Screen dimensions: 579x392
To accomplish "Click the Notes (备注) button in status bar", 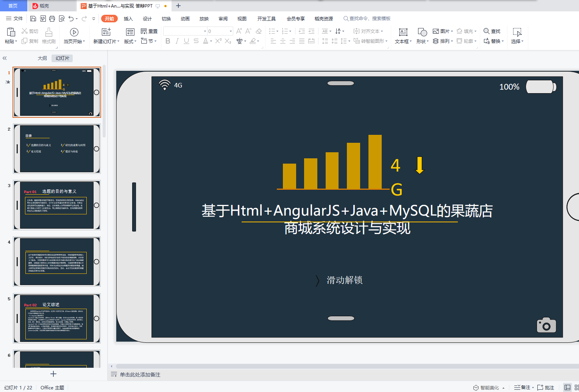I will pyautogui.click(x=522, y=387).
